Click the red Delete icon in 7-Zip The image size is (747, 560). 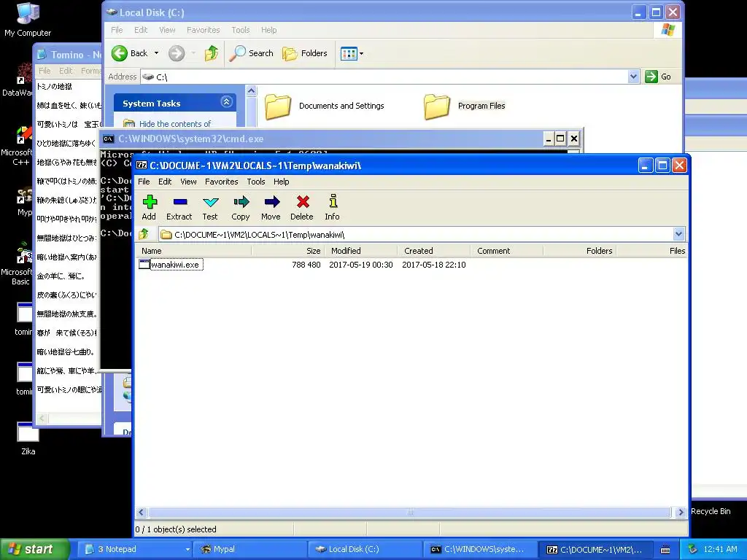click(302, 208)
